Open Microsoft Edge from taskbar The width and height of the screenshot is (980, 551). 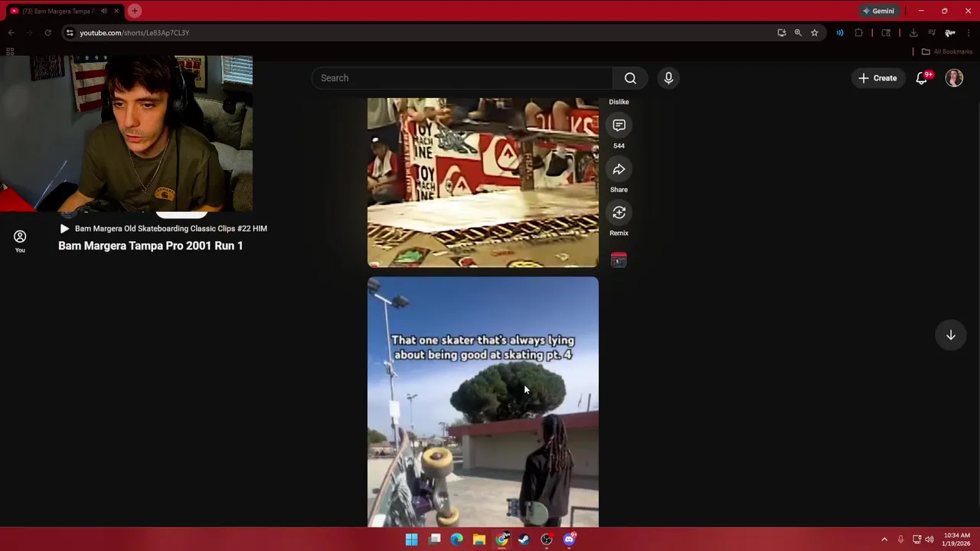coord(456,540)
